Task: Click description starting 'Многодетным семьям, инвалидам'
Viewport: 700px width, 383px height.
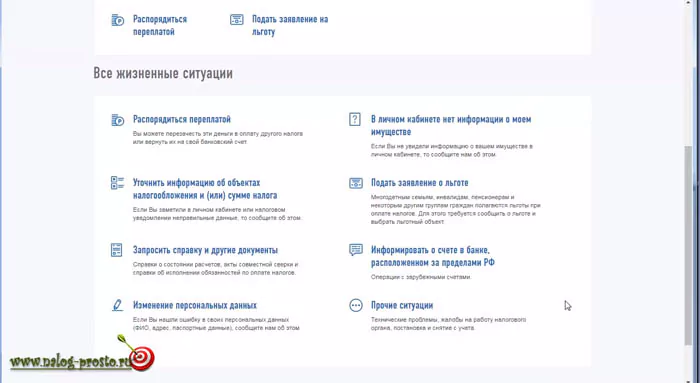Action: tap(456, 209)
